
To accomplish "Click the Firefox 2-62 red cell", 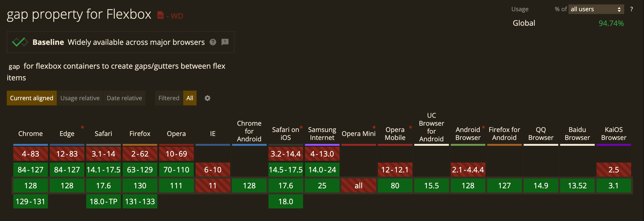I will pos(140,154).
